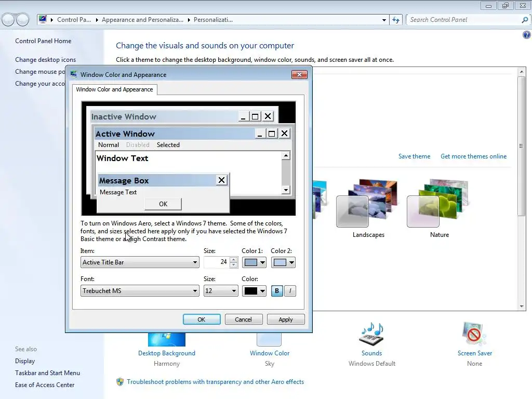Image resolution: width=532 pixels, height=399 pixels.
Task: Increase item Size with the up spinner
Action: (233, 260)
